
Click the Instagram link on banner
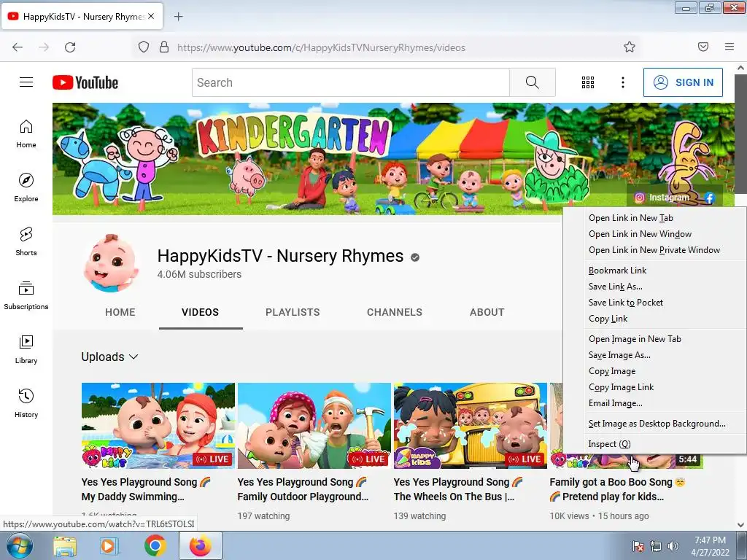(x=662, y=197)
